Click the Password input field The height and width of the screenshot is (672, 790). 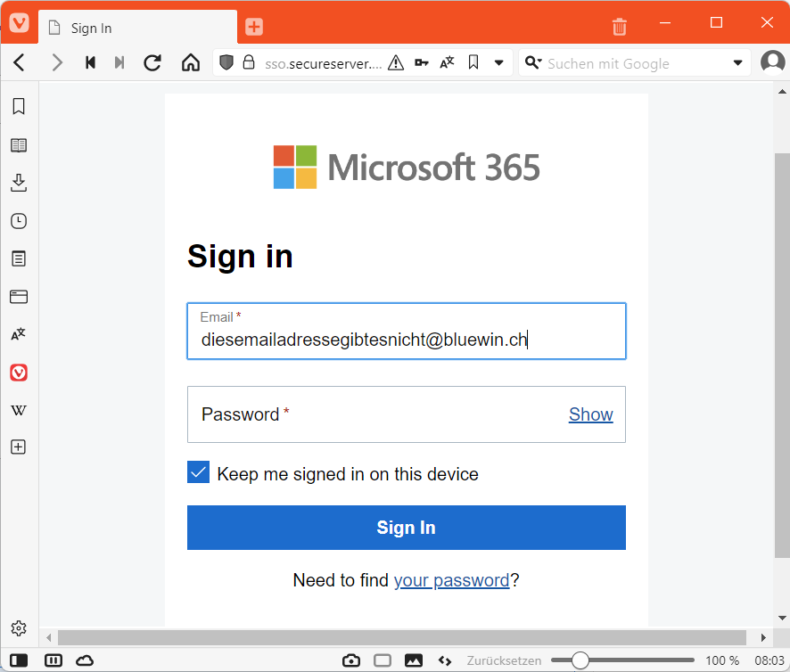coord(407,414)
